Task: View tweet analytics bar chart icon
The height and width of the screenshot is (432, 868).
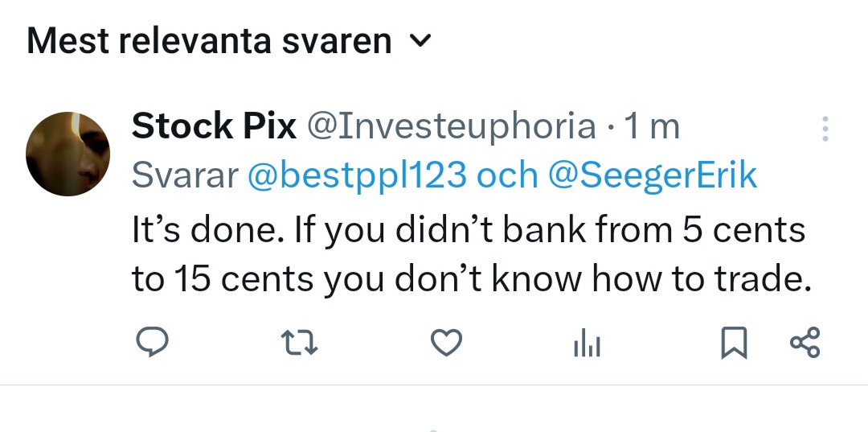Action: coord(588,342)
